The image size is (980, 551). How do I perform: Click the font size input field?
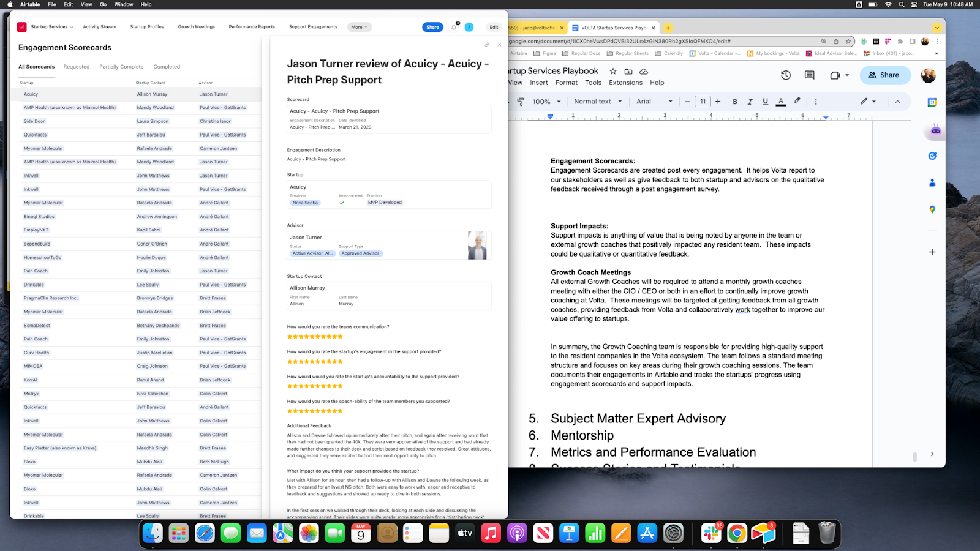pos(703,102)
